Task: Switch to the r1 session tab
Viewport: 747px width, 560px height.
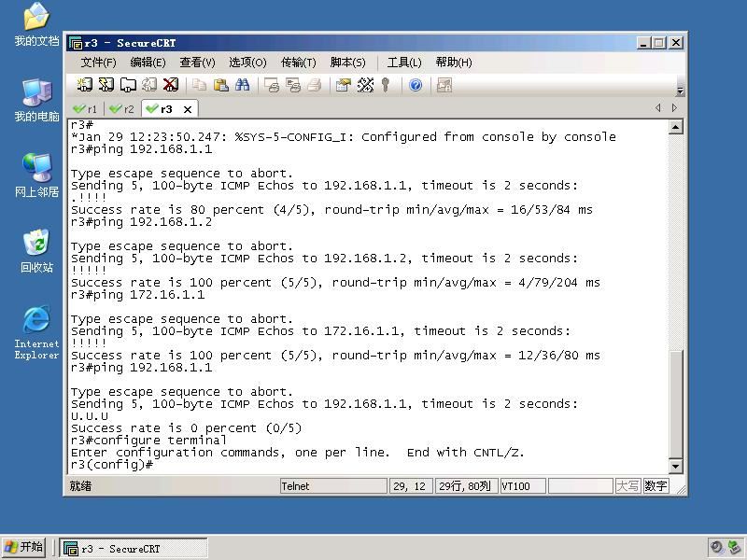Action: (x=85, y=109)
